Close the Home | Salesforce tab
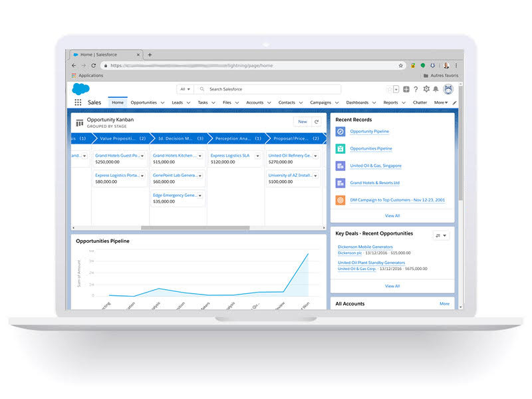532x399 pixels. coord(138,55)
